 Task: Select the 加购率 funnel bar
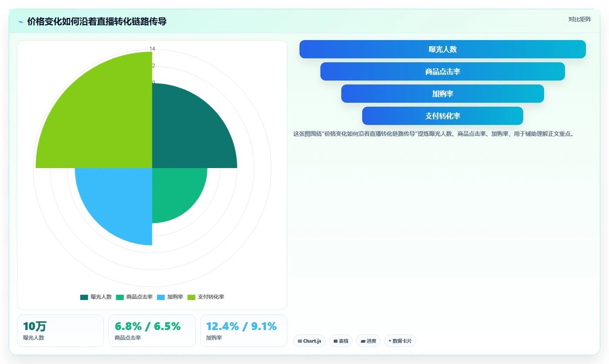442,94
